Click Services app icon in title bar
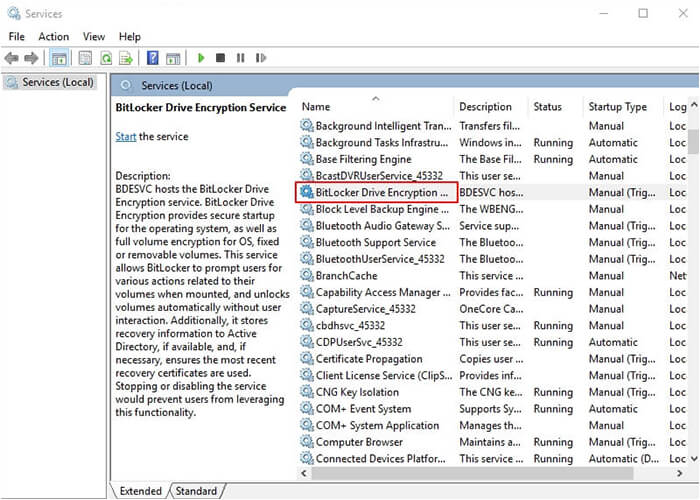Viewport: 700px width, 500px height. click(x=14, y=13)
